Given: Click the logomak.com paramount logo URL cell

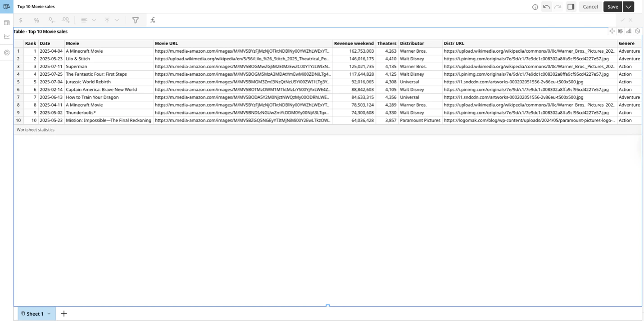Looking at the screenshot, I should coord(530,120).
